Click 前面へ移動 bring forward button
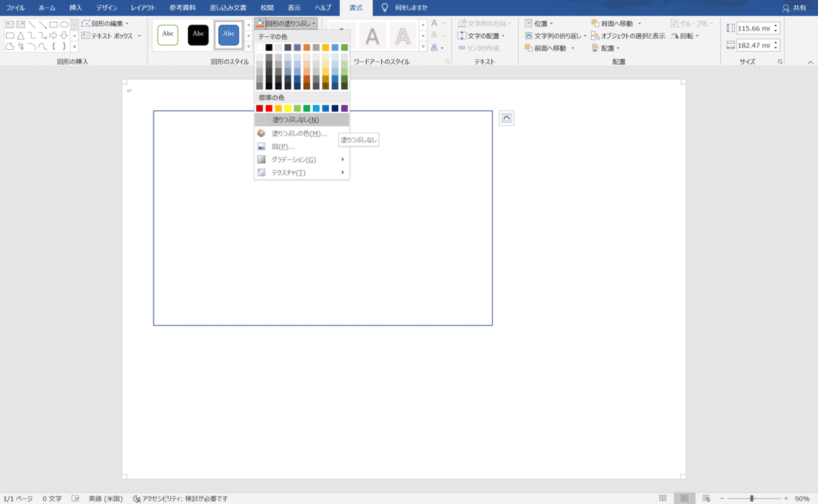The width and height of the screenshot is (818, 504). (549, 48)
